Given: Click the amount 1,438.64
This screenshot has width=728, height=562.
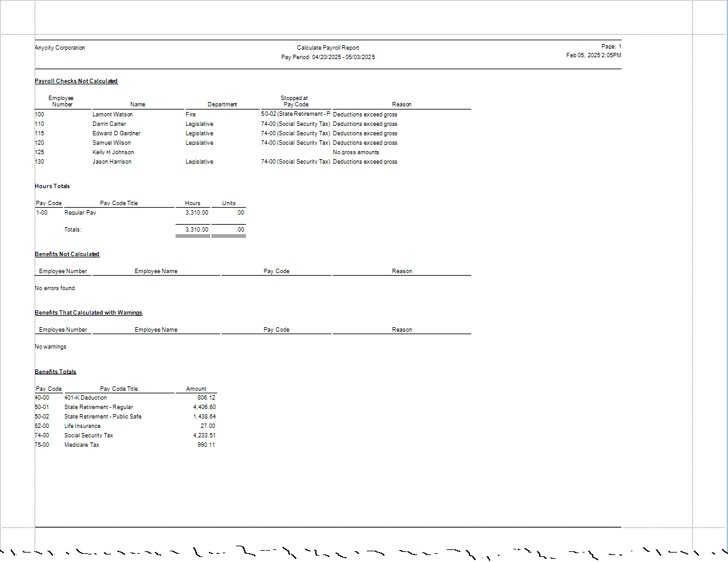Looking at the screenshot, I should [204, 417].
